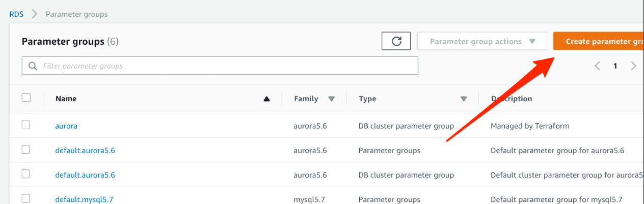Viewport: 644px width, 204px height.
Task: Go to the previous page of results
Action: [598, 66]
